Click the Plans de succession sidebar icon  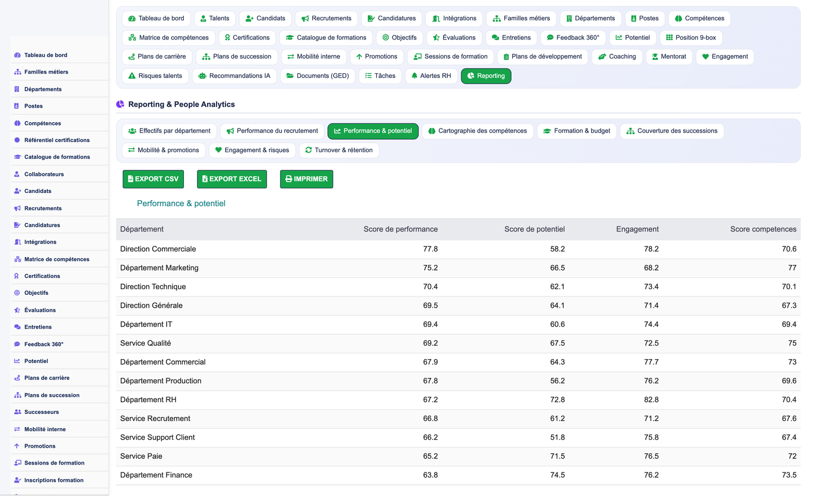17,395
